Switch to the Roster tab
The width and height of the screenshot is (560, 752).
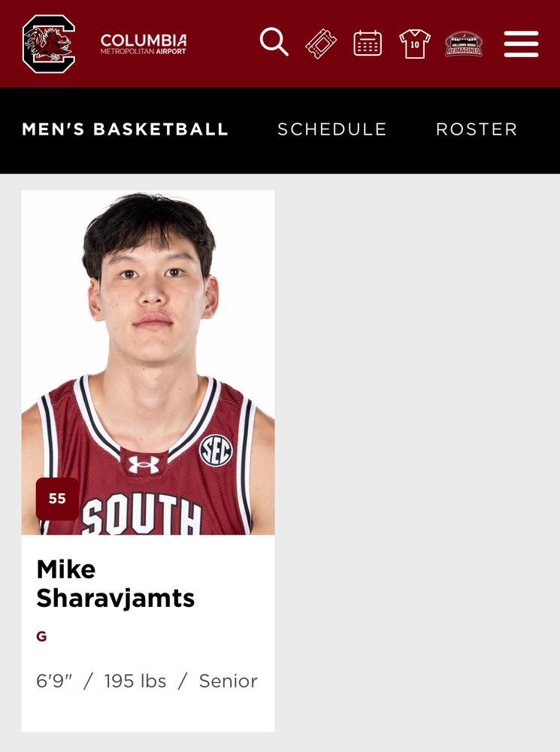tap(477, 129)
